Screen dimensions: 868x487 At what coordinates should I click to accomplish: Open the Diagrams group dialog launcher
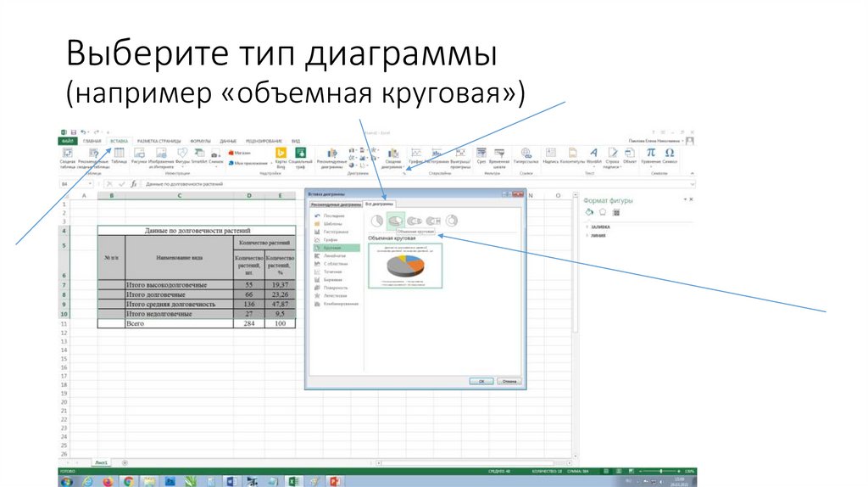coord(404,173)
